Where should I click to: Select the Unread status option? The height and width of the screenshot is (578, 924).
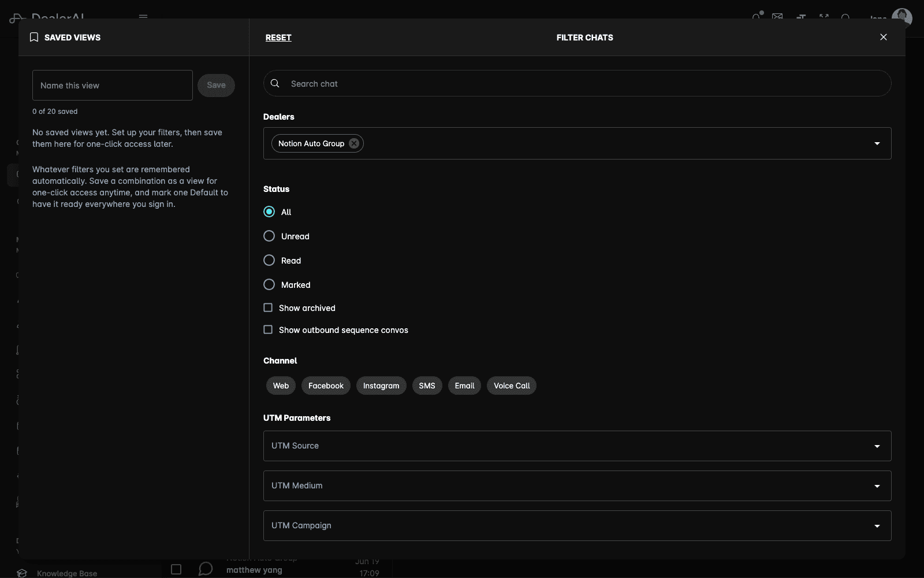point(269,236)
